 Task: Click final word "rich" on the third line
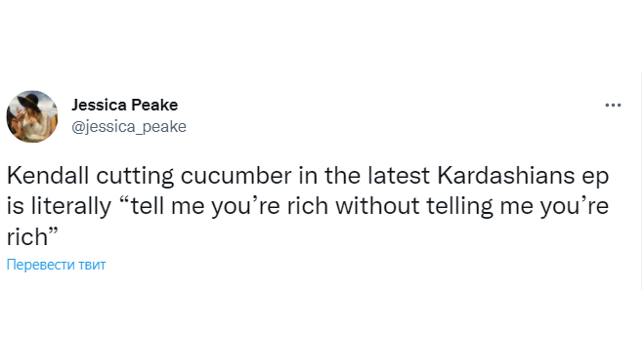27,237
